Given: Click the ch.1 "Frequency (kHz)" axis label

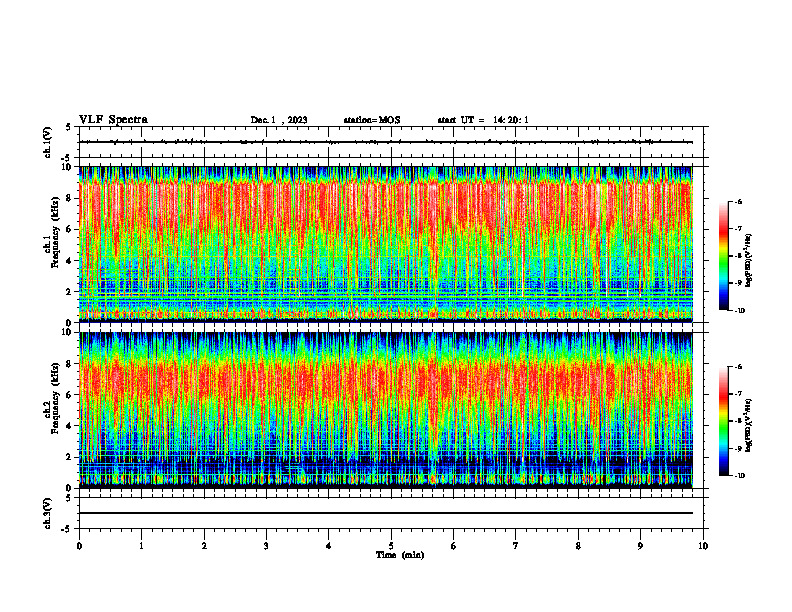Looking at the screenshot, I should tap(55, 233).
